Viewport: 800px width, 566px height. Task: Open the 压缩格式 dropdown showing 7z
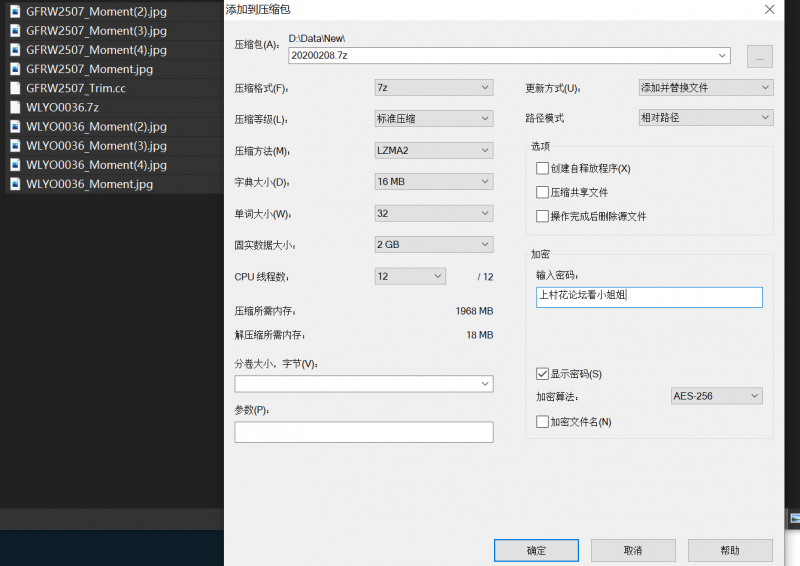tap(433, 88)
